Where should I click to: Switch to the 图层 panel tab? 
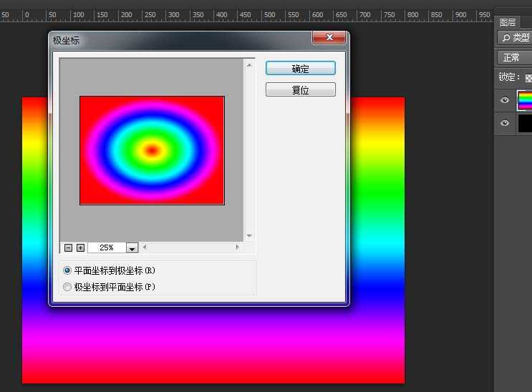508,22
